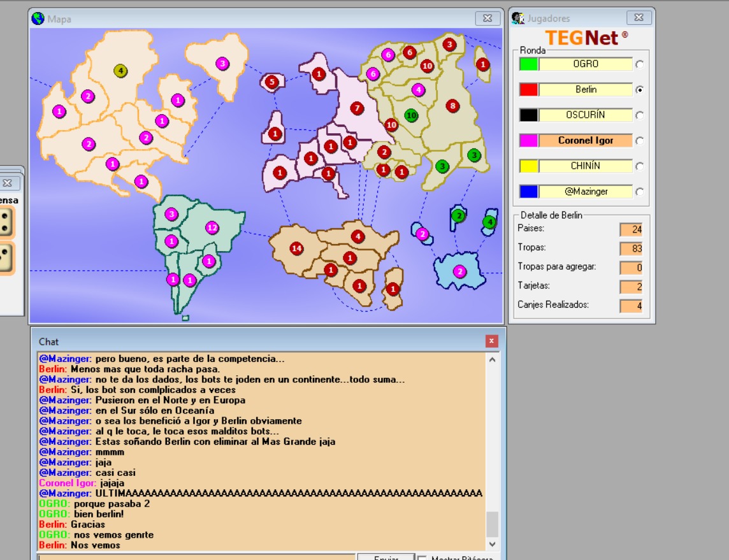Select the red 8-troop token in Asia
Screen dimensions: 729x560
pyautogui.click(x=452, y=106)
